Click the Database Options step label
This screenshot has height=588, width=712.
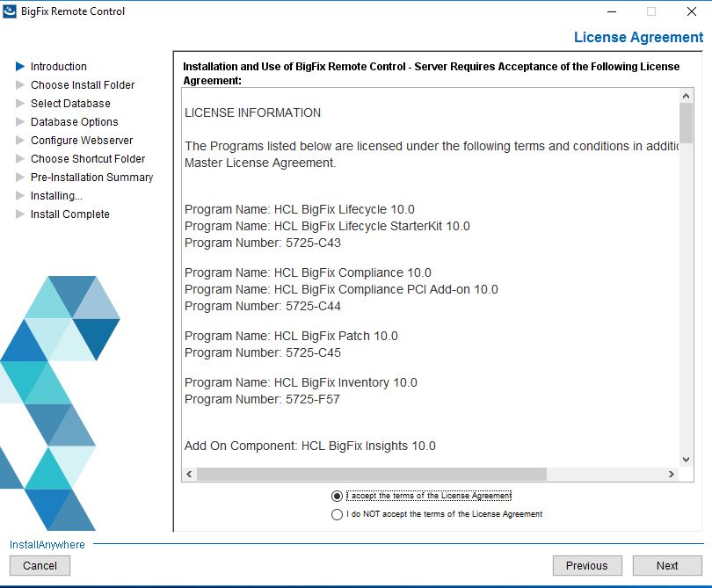point(75,121)
